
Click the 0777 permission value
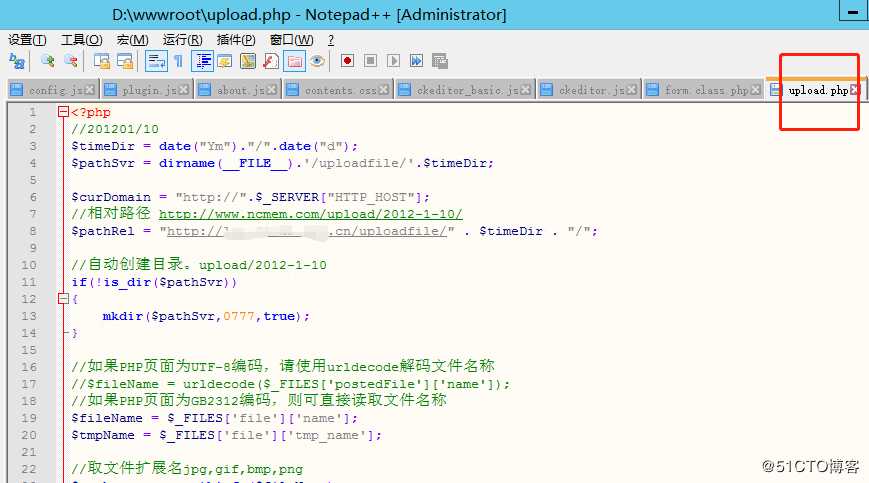pos(239,316)
